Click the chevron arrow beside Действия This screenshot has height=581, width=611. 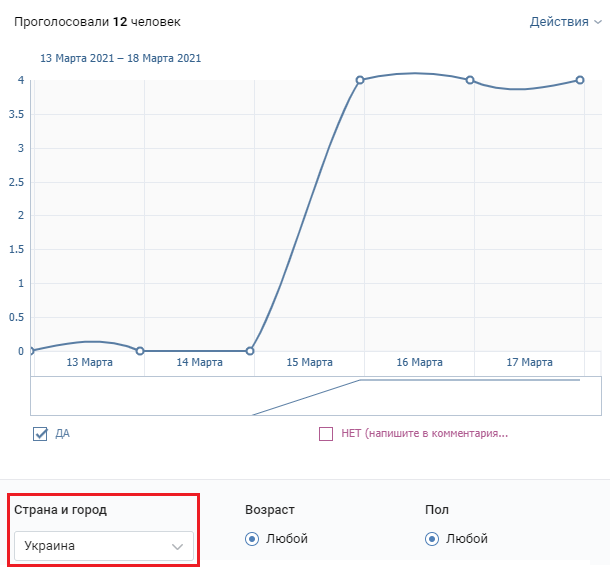tap(596, 22)
